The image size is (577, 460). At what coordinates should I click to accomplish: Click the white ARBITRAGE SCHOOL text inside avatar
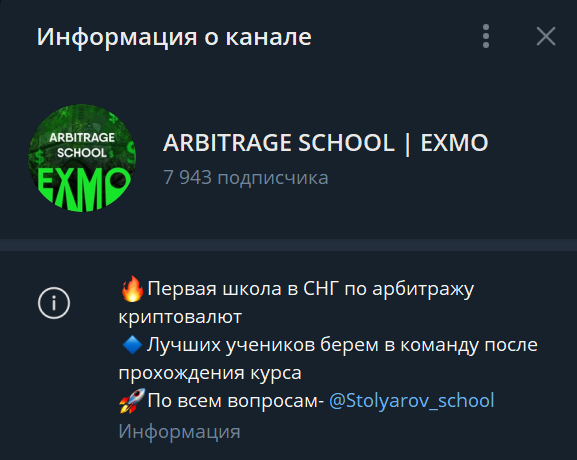[x=82, y=145]
